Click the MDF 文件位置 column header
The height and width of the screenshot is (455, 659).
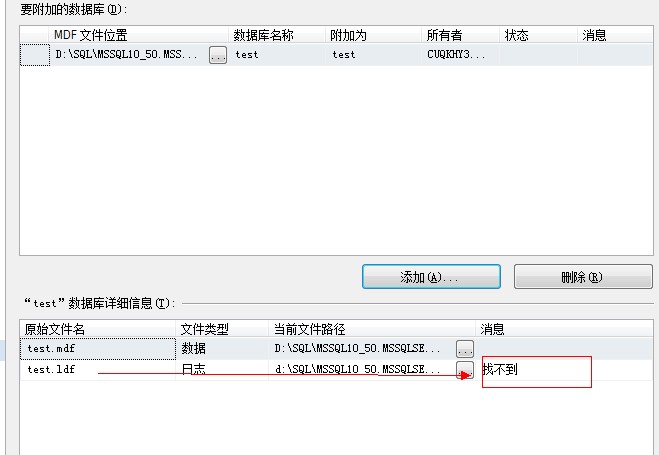(90, 35)
